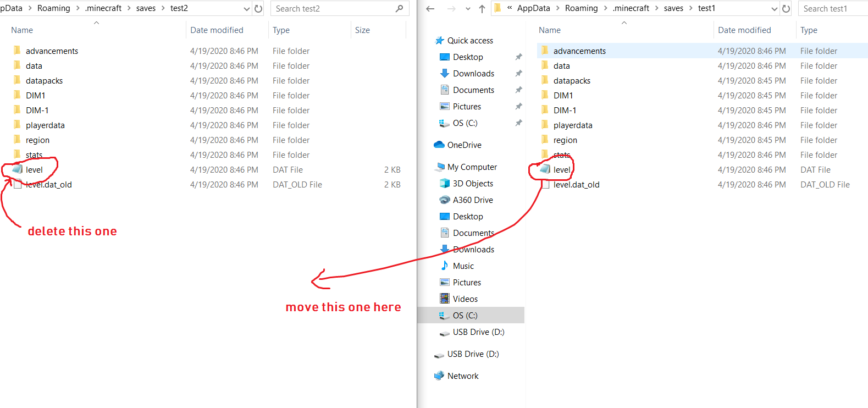Click the level.dat_old file icon in test2 window

[x=18, y=184]
